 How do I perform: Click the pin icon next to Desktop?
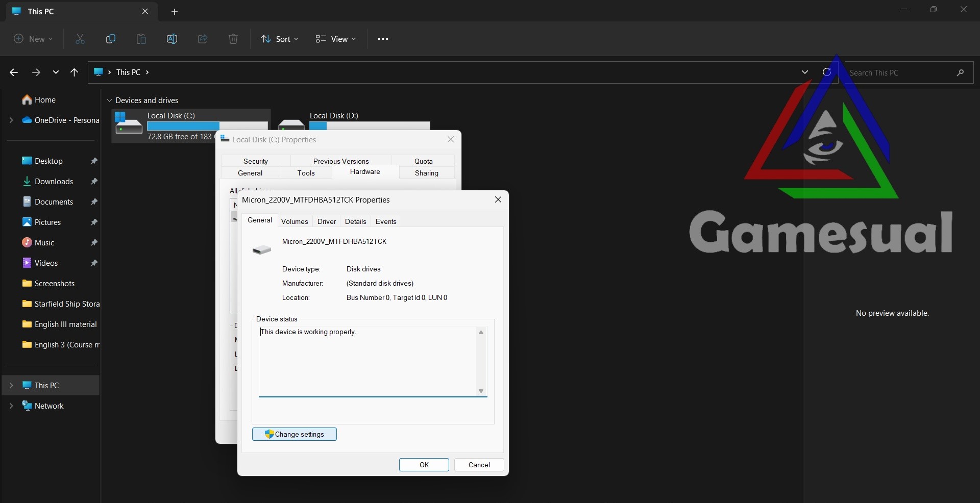[x=94, y=161]
